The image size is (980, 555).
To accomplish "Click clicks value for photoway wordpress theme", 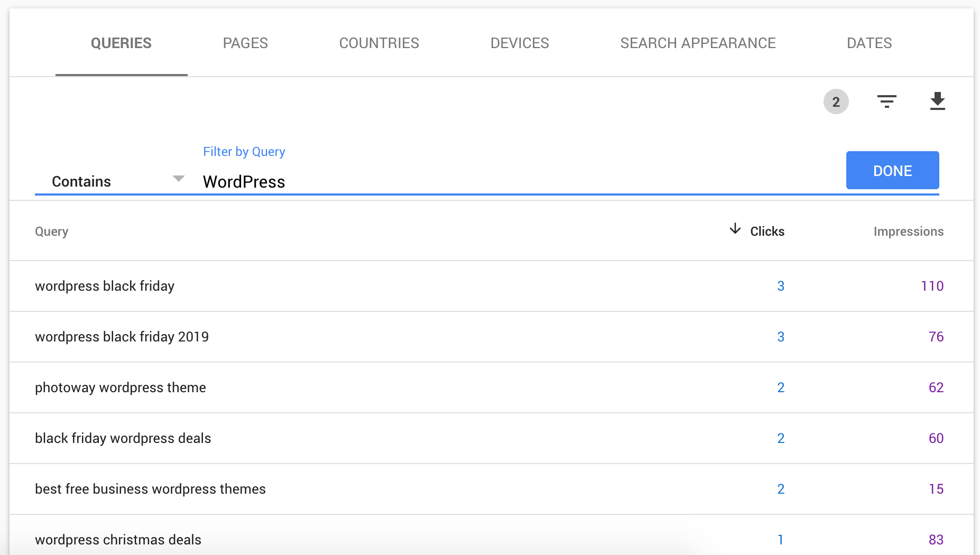I will pos(781,387).
